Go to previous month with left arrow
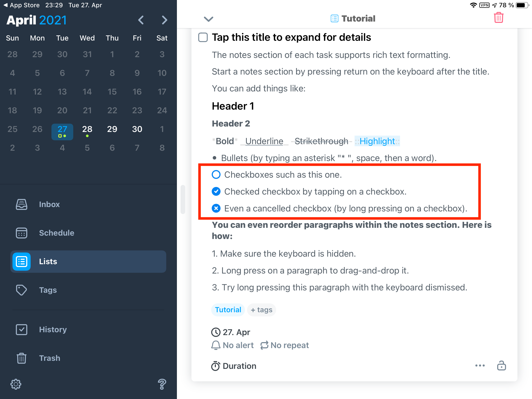Image resolution: width=532 pixels, height=399 pixels. click(x=141, y=20)
